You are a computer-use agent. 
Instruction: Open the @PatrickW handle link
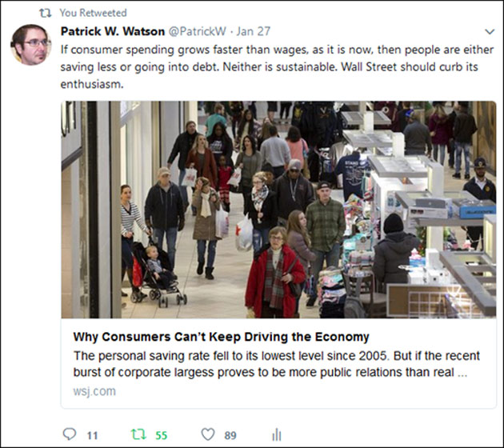[x=198, y=31]
